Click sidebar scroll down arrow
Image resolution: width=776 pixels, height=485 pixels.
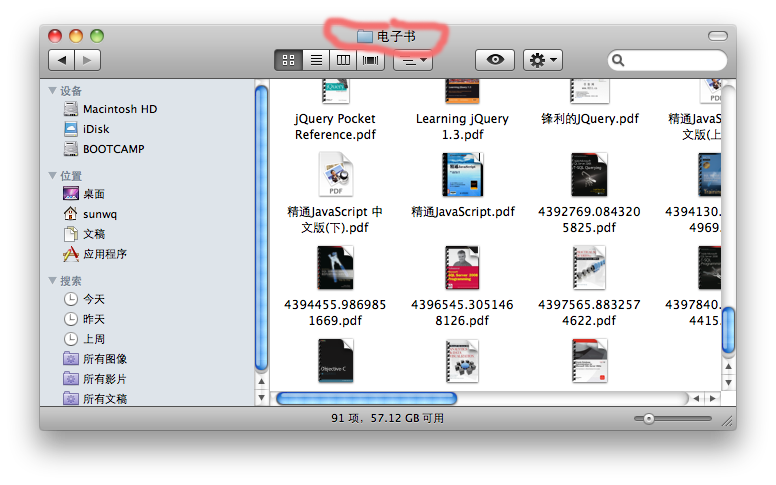(x=261, y=397)
